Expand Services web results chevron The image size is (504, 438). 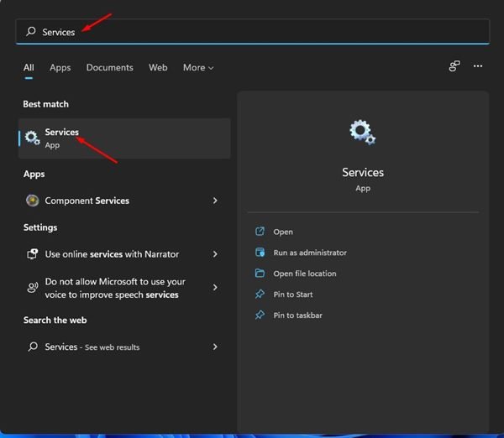(215, 347)
